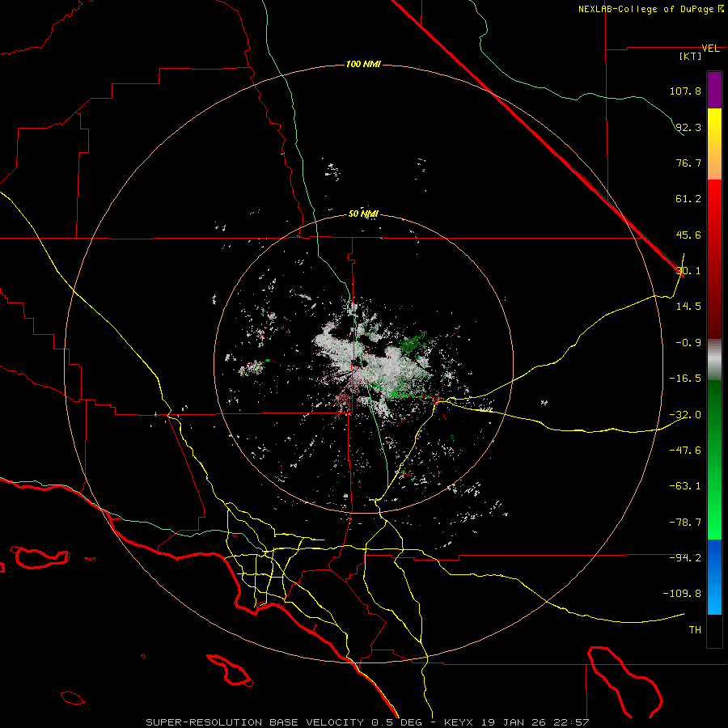Click the -47.6 value on velocity scale
Viewport: 728px width, 728px height.
(x=685, y=451)
